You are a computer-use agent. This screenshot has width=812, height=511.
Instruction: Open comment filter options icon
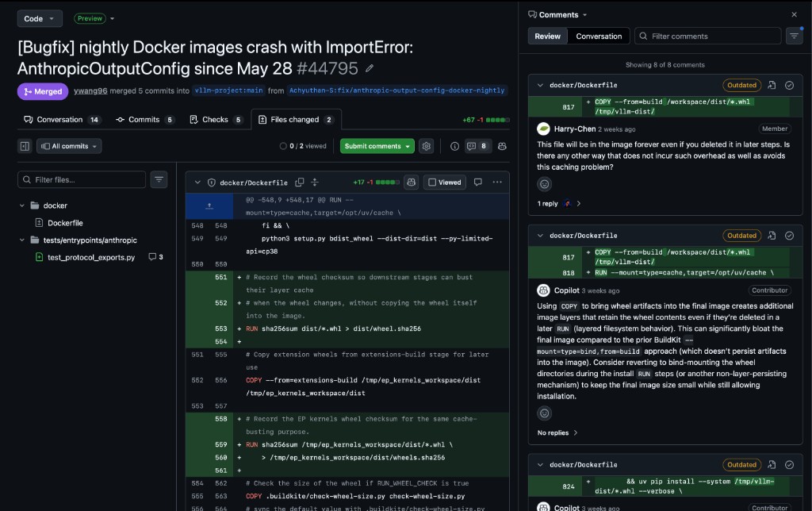coord(794,36)
